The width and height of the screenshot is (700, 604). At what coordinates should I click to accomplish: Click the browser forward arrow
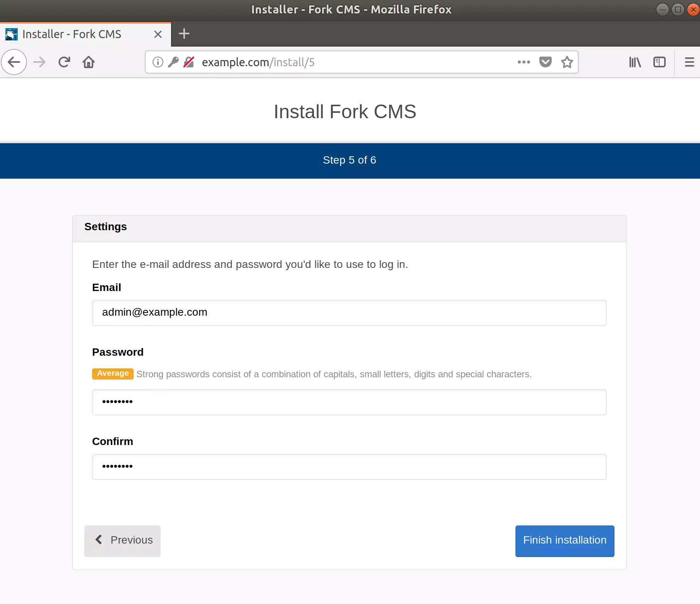pyautogui.click(x=39, y=62)
